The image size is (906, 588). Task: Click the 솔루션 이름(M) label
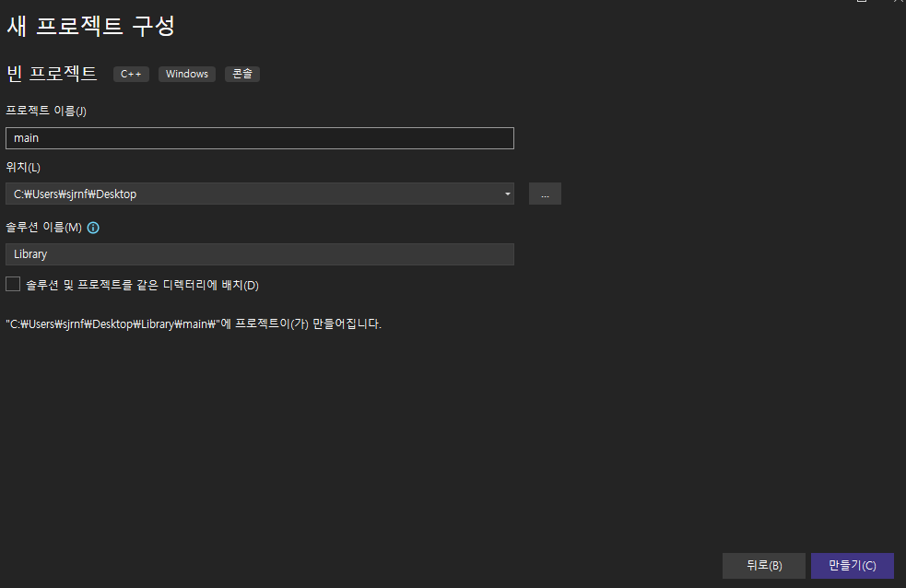click(x=44, y=228)
